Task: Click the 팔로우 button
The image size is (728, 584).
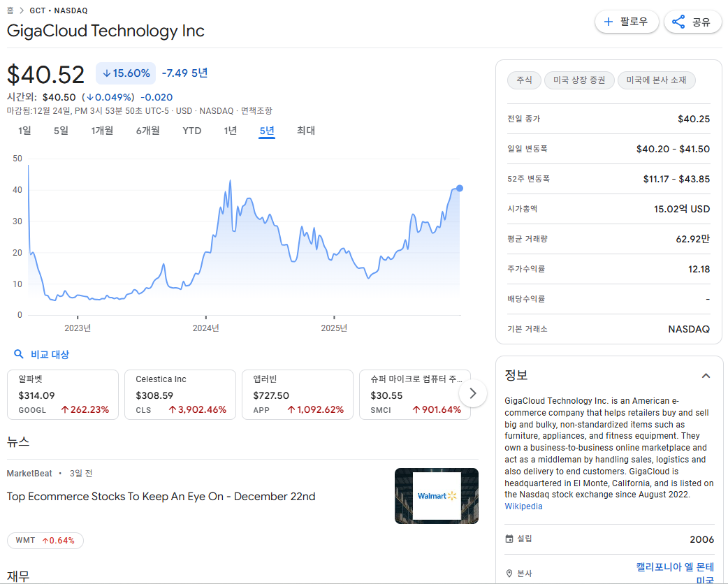Action: pyautogui.click(x=627, y=22)
